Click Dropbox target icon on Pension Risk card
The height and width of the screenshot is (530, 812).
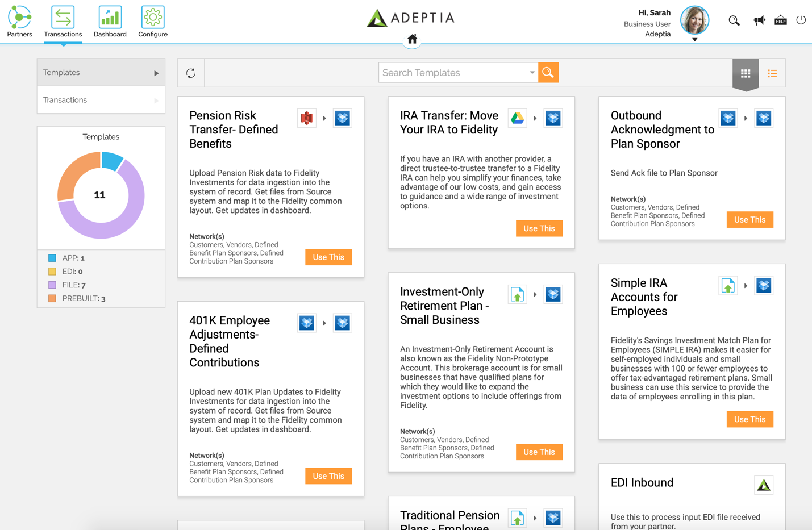click(x=342, y=118)
